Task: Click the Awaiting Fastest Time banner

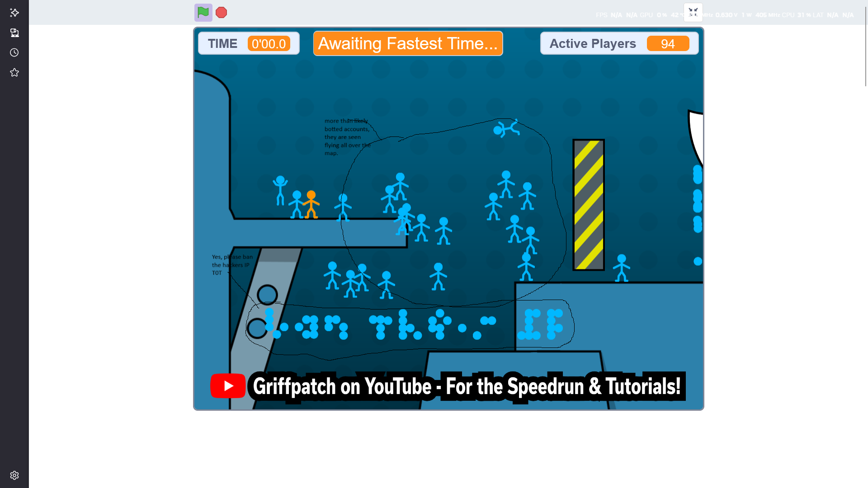Action: click(408, 43)
